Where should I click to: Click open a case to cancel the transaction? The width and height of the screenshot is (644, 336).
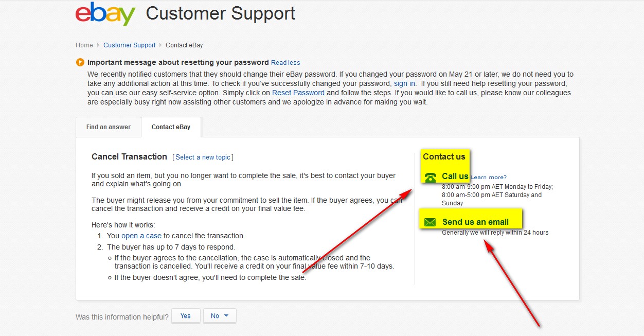pyautogui.click(x=141, y=235)
